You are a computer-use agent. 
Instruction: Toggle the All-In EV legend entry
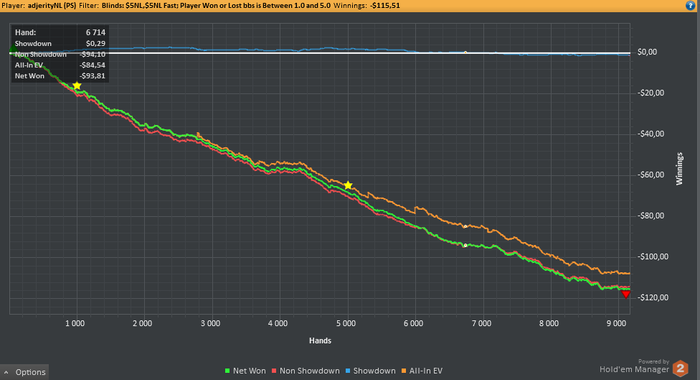tap(422, 371)
